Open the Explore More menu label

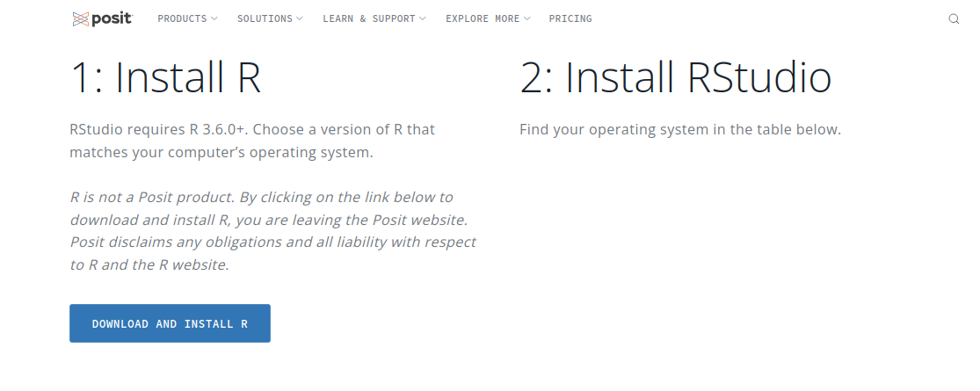point(483,18)
